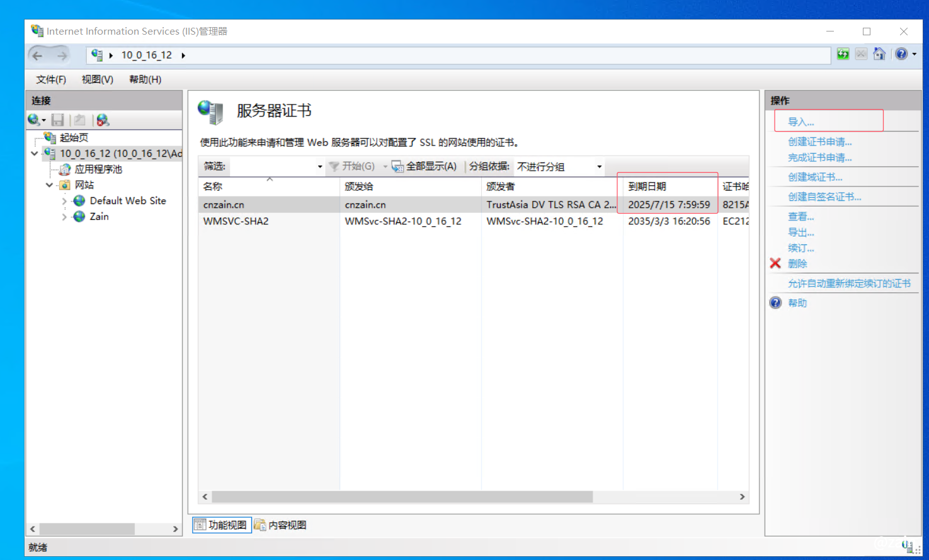Click 允许自动重新绑定续订的证书 link

click(849, 283)
